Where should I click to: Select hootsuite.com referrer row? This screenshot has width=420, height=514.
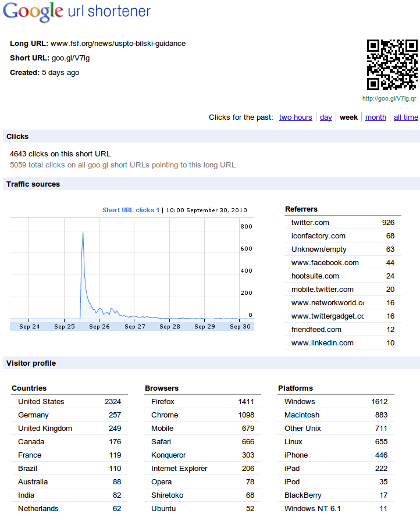[x=343, y=276]
